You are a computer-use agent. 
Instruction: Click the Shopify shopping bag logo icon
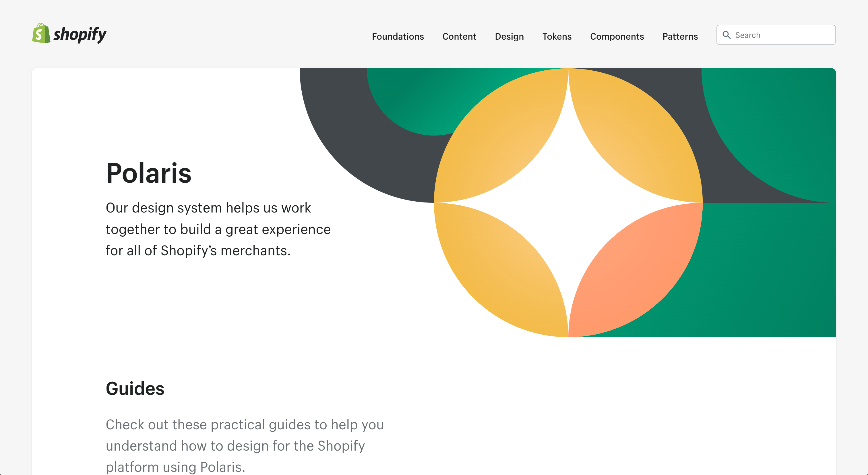coord(41,33)
